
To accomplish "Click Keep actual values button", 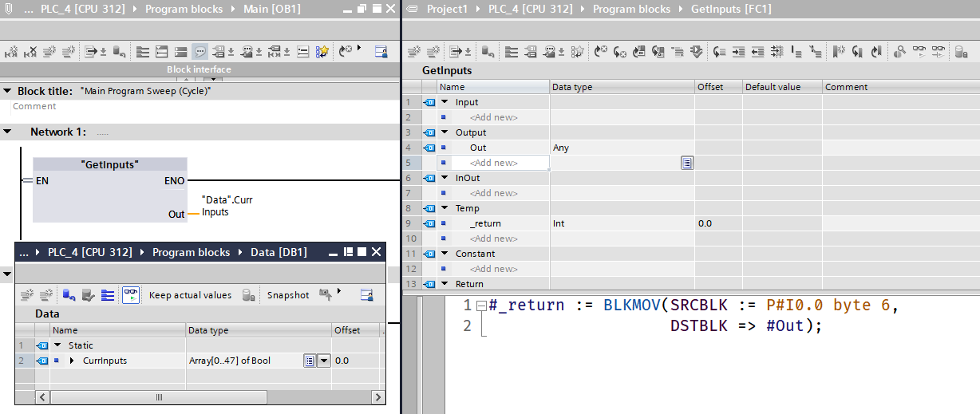I will click(x=190, y=295).
